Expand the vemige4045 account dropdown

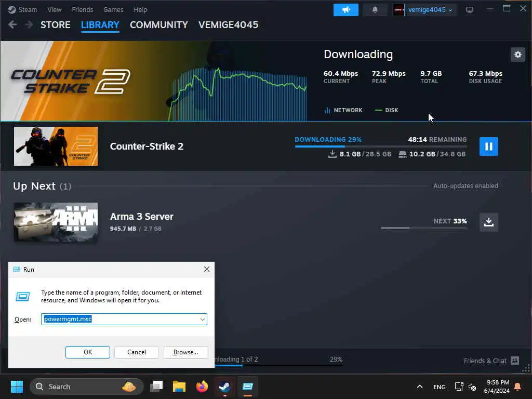tap(450, 10)
